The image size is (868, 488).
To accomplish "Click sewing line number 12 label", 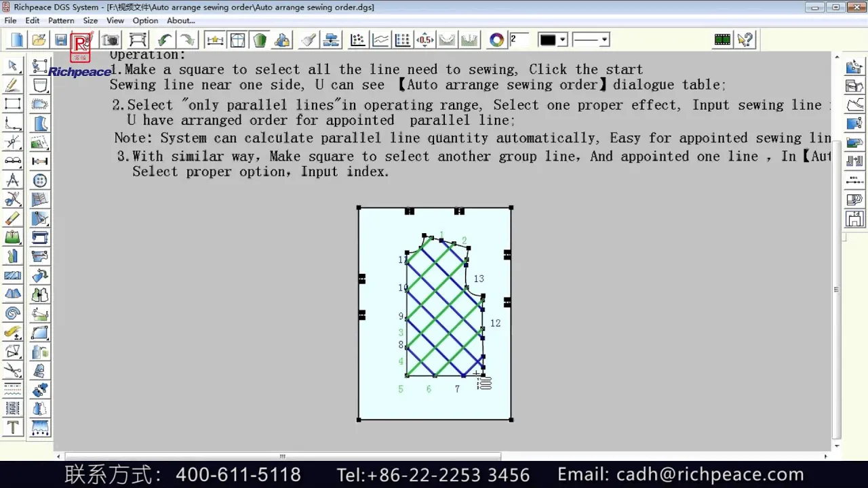I will pos(495,323).
